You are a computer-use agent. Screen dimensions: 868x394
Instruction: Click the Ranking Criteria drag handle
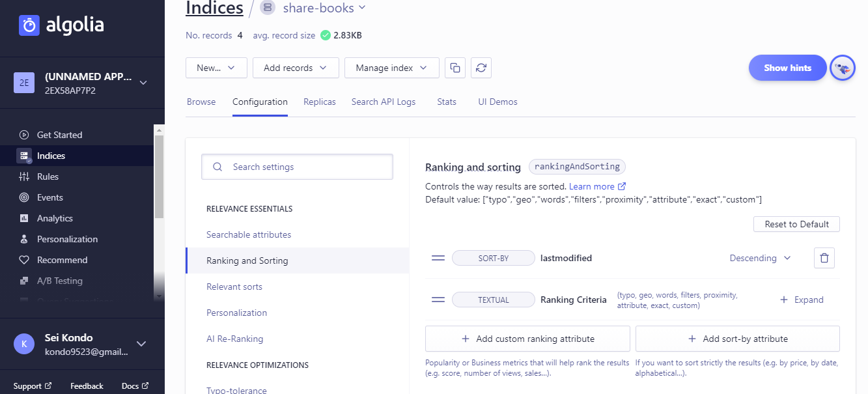coord(438,300)
